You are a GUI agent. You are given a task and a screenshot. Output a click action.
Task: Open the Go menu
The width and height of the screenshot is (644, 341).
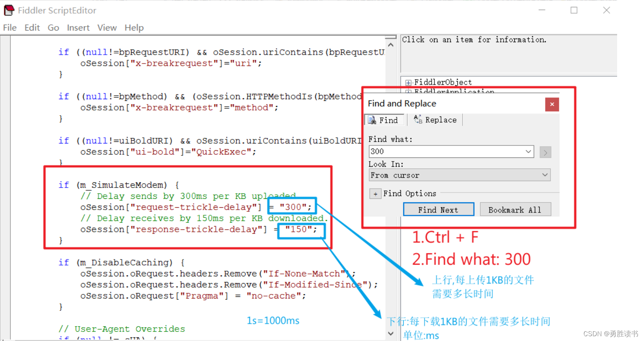coord(53,28)
